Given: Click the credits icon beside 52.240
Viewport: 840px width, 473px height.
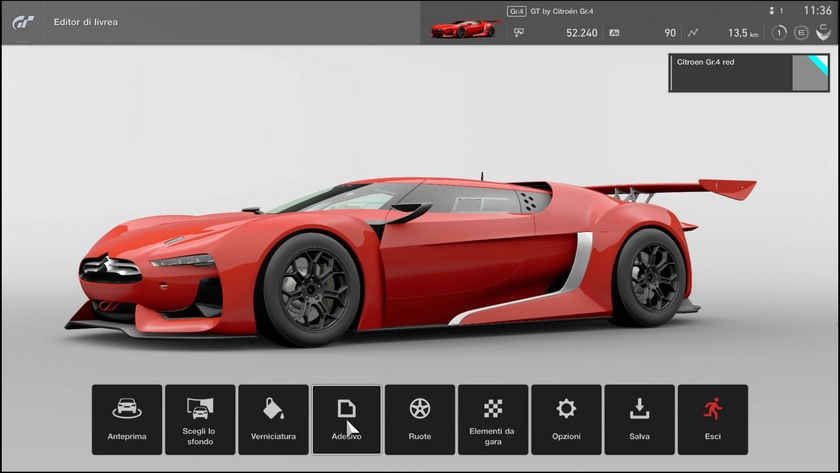Looking at the screenshot, I should tap(519, 33).
